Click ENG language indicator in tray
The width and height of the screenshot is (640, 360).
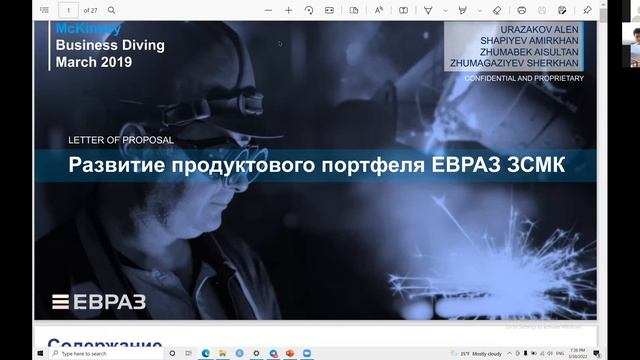(x=560, y=353)
